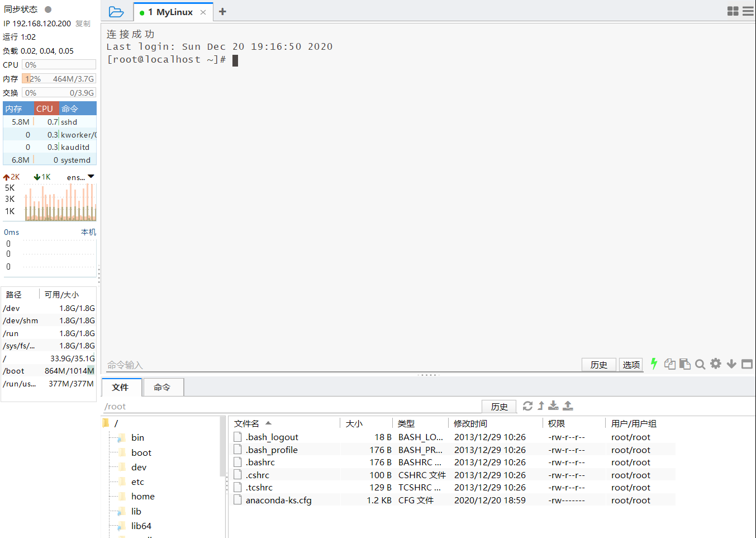756x538 pixels.
Task: Click the terminal paste icon
Action: tap(685, 364)
